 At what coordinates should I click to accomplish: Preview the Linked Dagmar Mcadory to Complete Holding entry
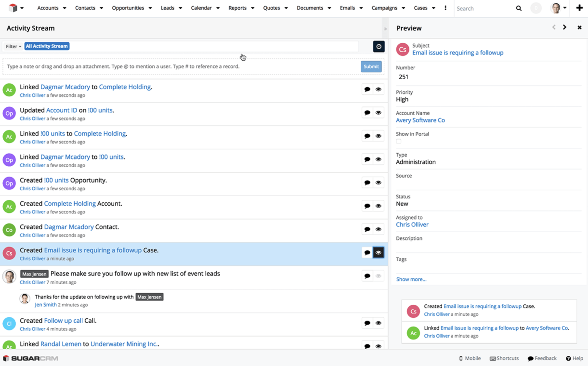(x=378, y=89)
